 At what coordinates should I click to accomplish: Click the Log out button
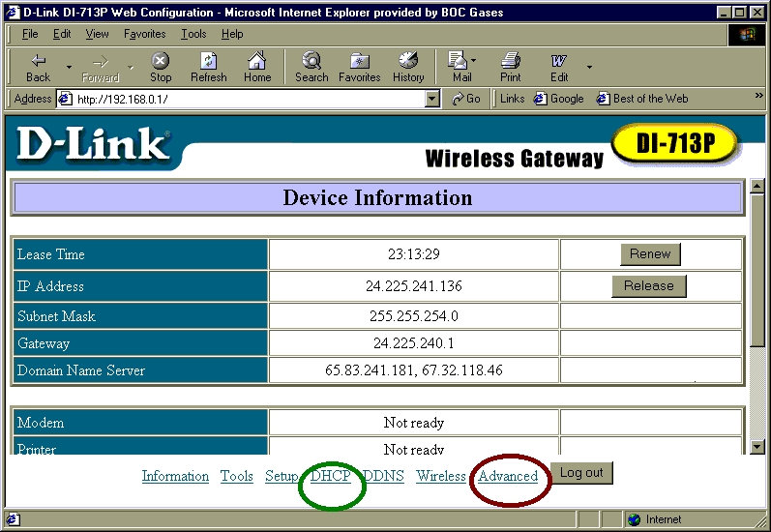[581, 473]
